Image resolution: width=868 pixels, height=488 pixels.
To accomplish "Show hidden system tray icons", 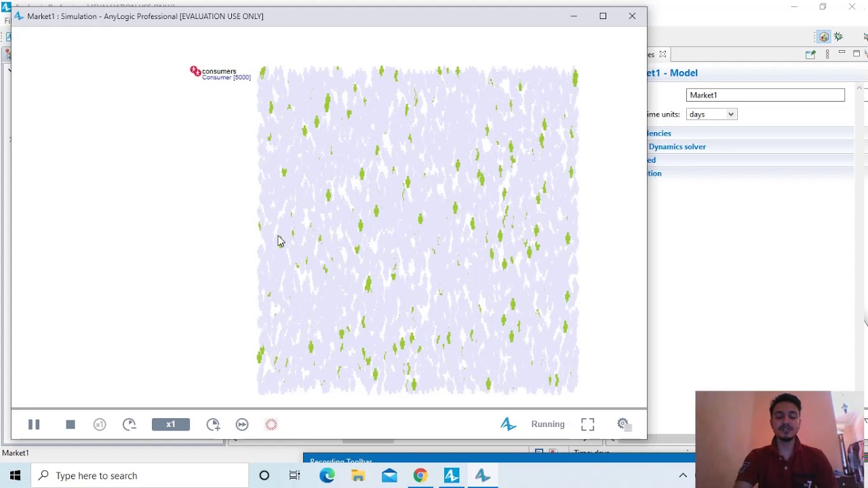I will [x=683, y=476].
